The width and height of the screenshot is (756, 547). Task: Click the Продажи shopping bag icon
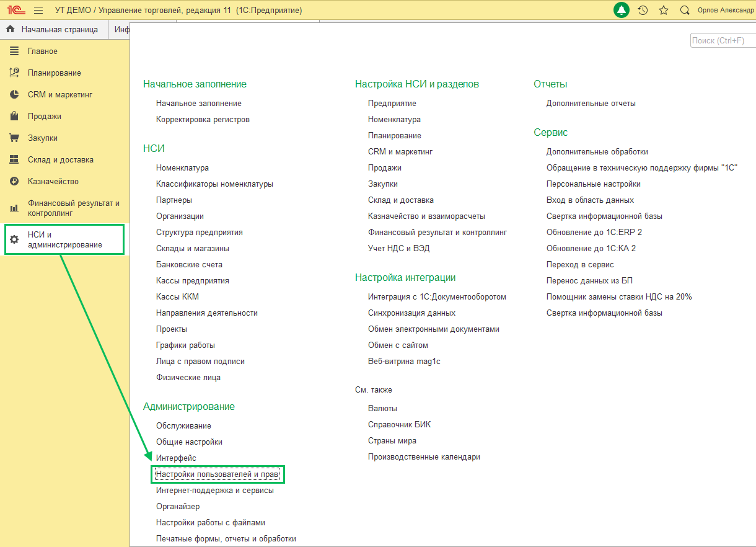click(x=14, y=116)
